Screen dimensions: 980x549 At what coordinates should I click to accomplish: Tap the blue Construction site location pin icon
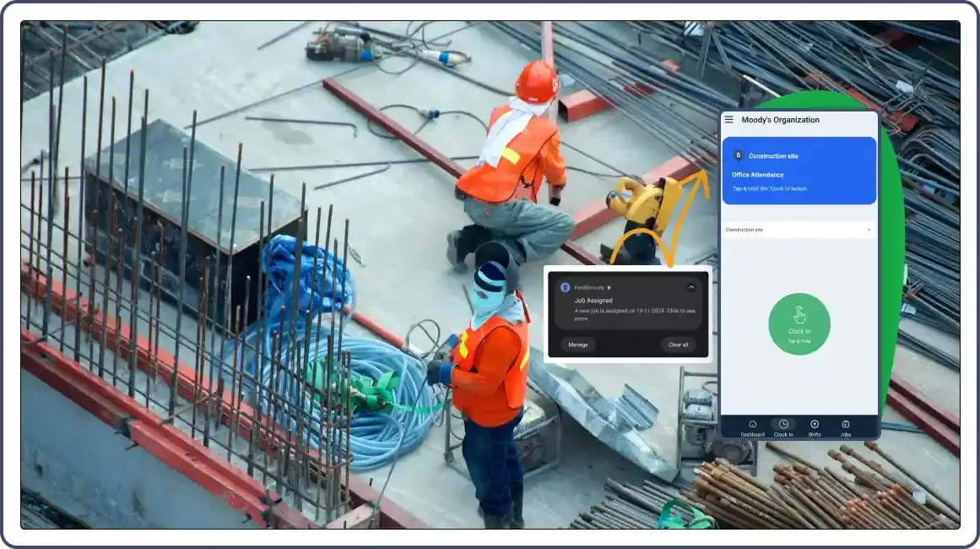click(x=738, y=155)
